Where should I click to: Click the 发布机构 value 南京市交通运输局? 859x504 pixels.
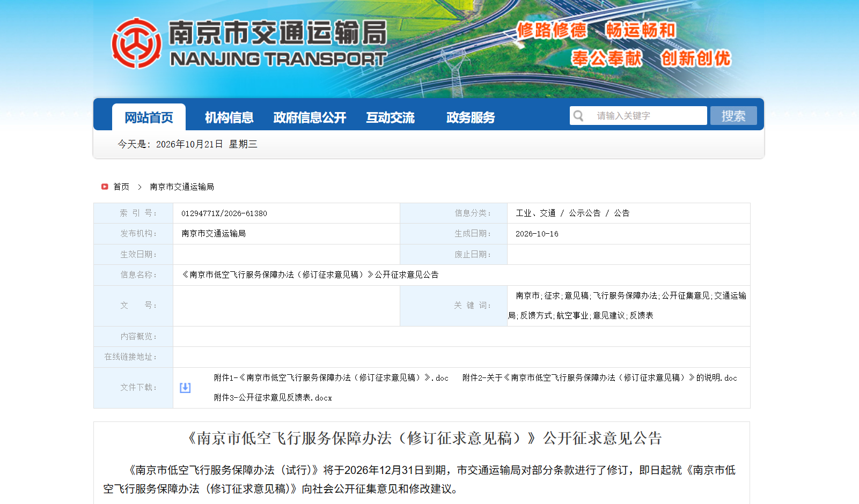coord(214,233)
